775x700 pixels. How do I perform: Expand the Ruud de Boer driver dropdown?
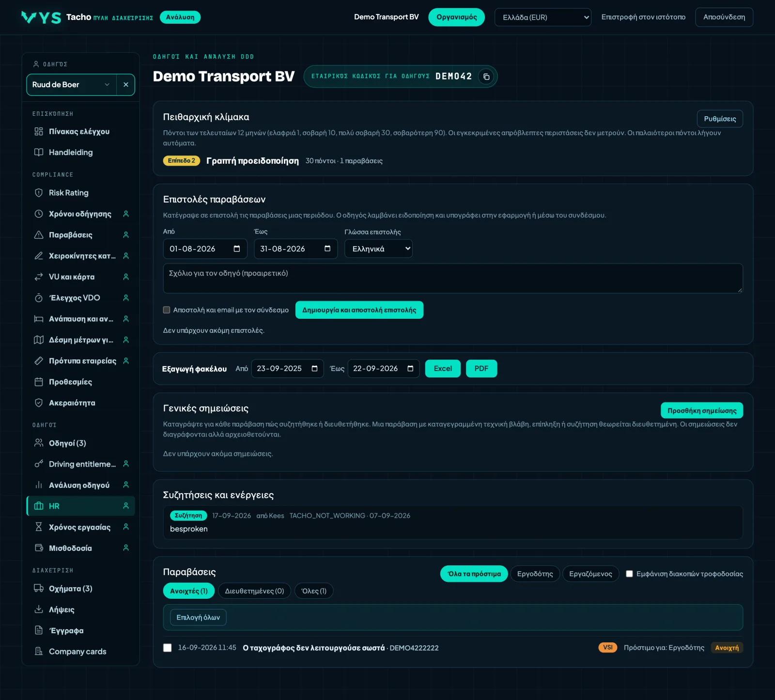(x=72, y=85)
